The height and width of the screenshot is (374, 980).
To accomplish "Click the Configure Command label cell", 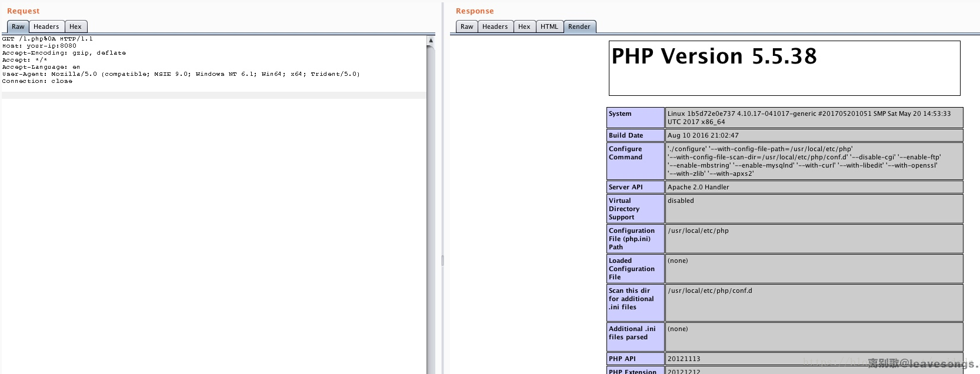I will point(635,161).
